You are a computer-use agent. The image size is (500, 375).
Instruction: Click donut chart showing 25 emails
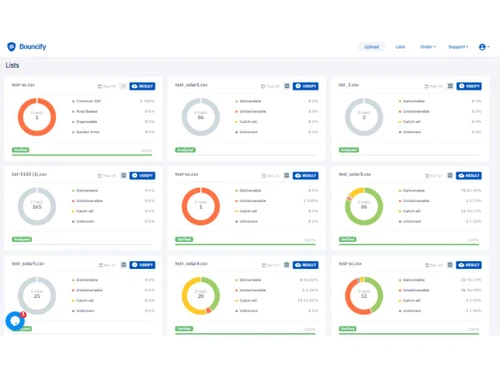point(37,296)
